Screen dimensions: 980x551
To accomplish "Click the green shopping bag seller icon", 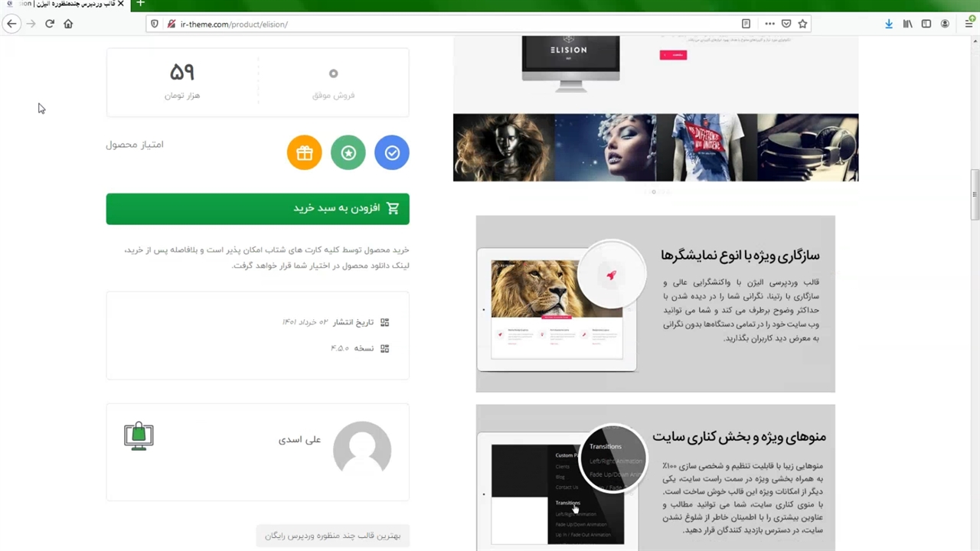I will click(139, 436).
